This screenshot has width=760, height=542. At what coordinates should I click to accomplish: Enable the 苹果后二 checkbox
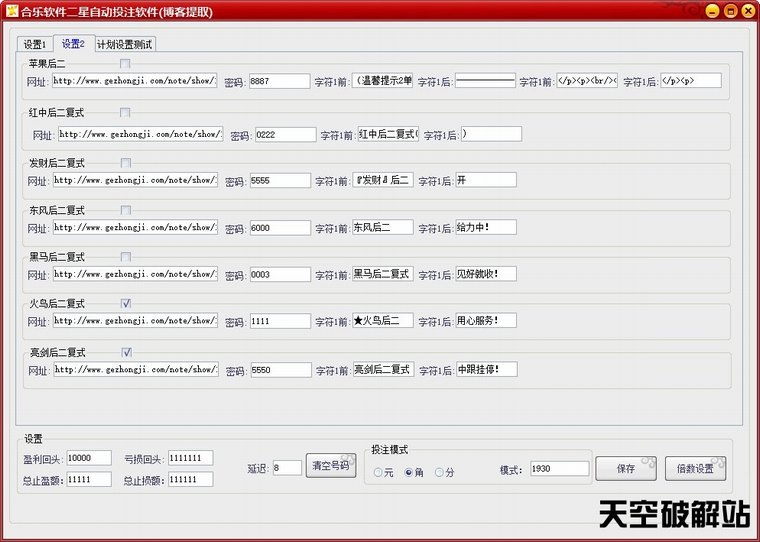[125, 65]
